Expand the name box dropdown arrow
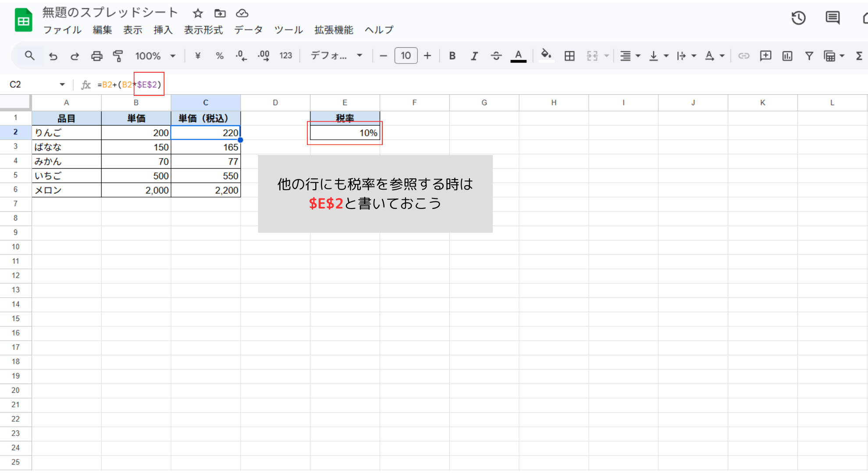 pos(62,85)
